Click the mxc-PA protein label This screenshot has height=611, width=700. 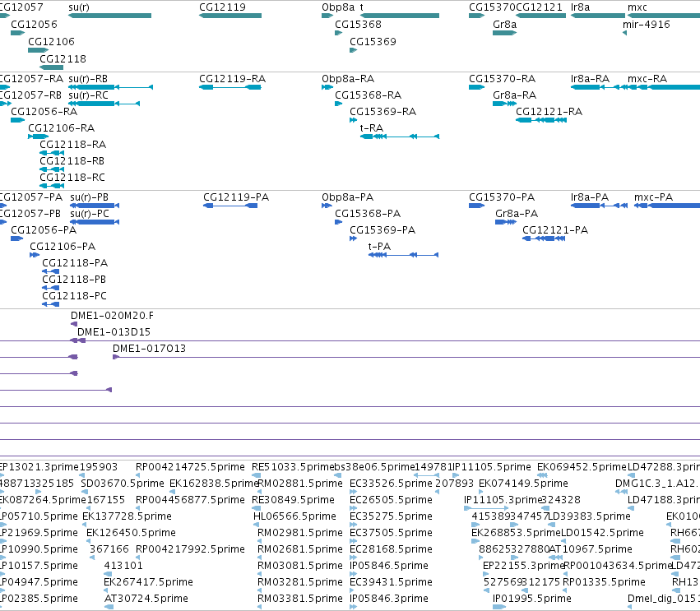(653, 197)
